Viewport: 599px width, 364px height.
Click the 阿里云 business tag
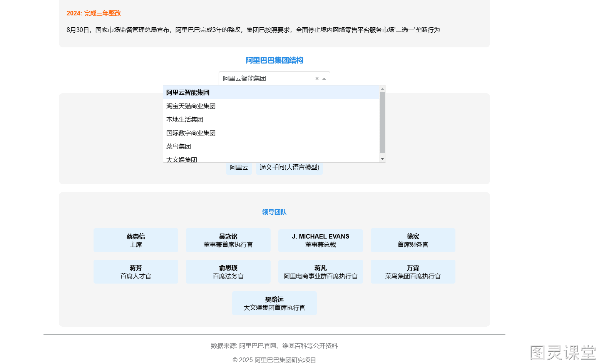click(239, 167)
